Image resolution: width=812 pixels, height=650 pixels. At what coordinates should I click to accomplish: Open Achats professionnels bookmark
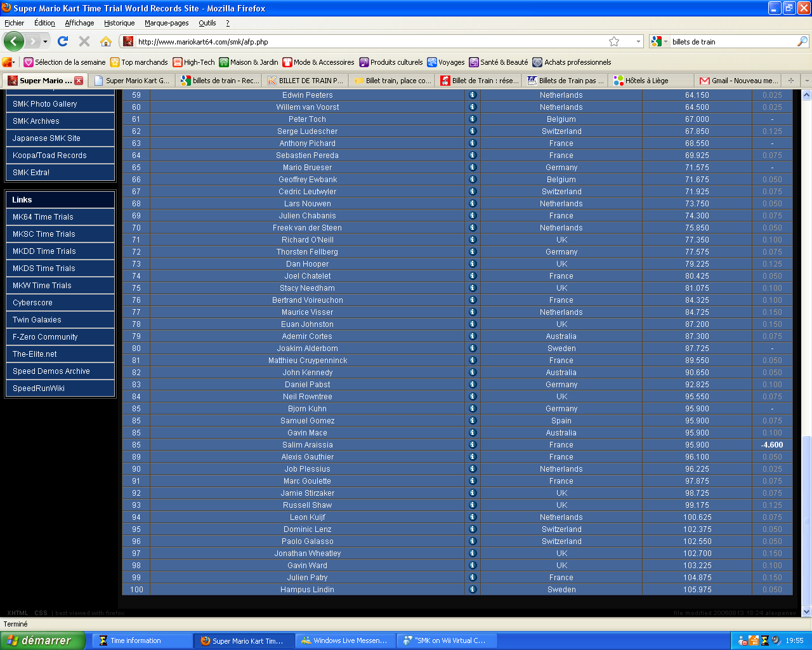point(572,62)
